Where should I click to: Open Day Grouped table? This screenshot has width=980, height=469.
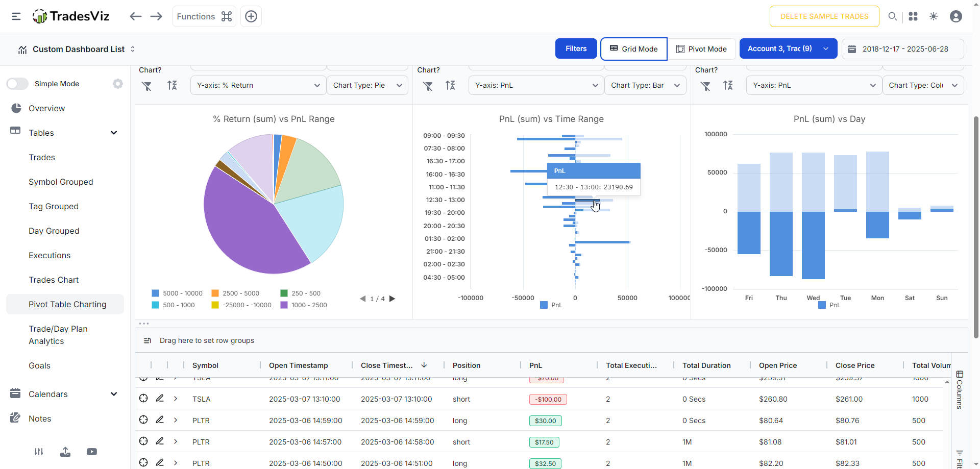tap(54, 231)
